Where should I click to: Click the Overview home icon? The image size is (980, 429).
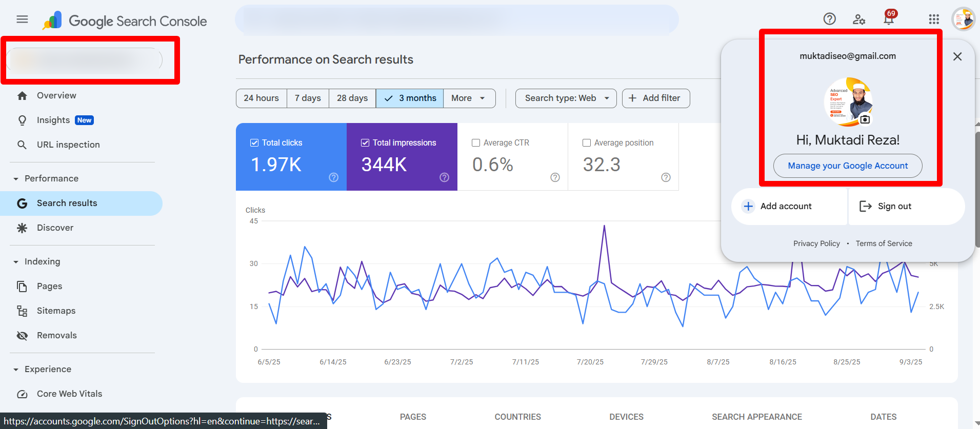(x=22, y=96)
